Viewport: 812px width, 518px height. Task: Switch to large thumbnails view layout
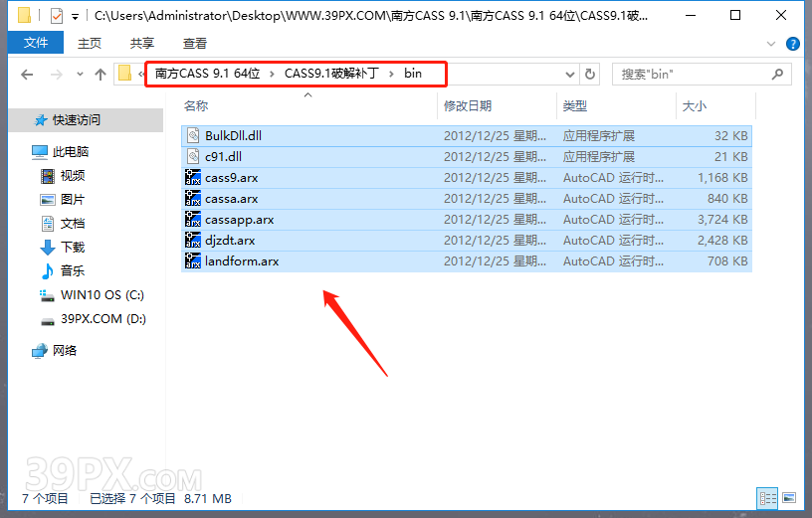coord(789,498)
